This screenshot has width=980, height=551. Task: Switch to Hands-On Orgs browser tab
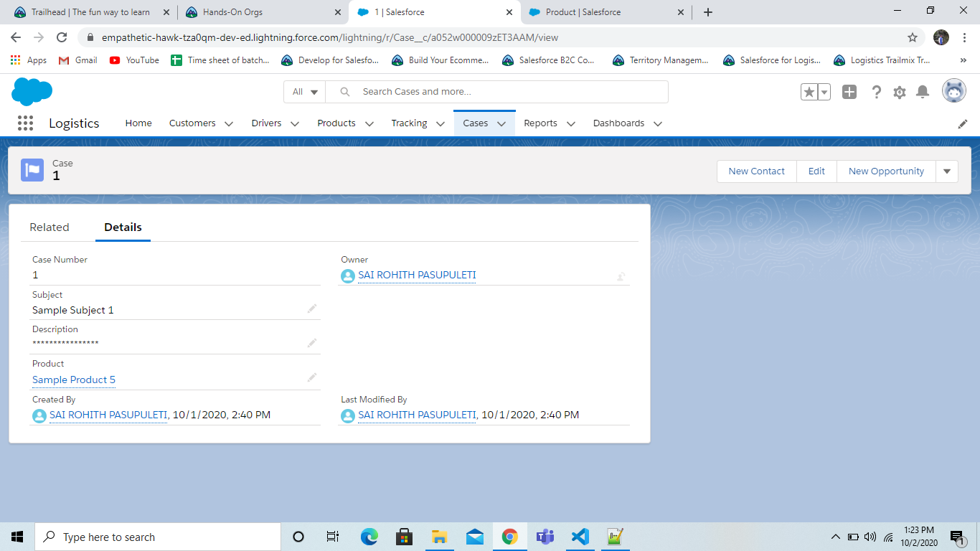click(x=262, y=12)
